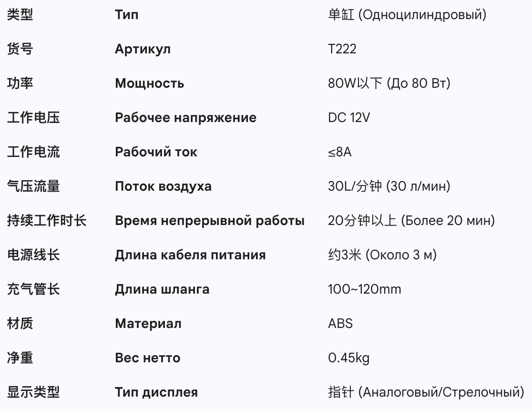This screenshot has height=409, width=532.
Task: Click the Chinese label 电源线长
Action: (33, 255)
